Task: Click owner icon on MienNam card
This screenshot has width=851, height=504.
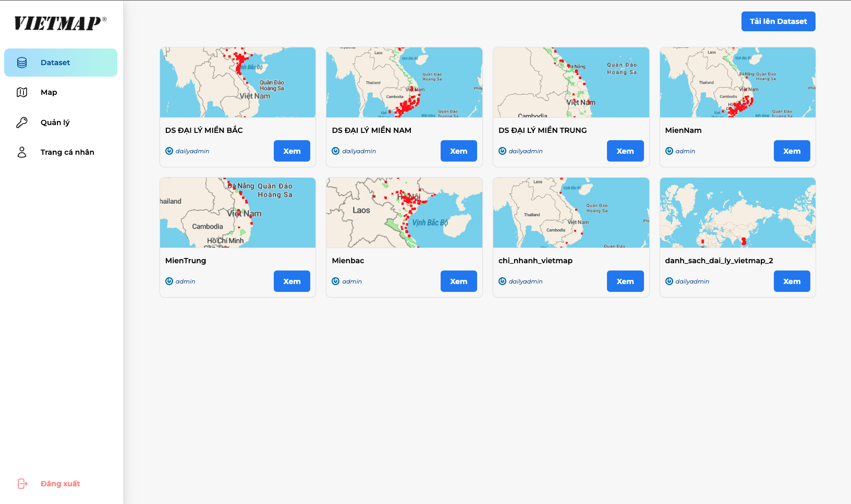Action: [x=669, y=151]
